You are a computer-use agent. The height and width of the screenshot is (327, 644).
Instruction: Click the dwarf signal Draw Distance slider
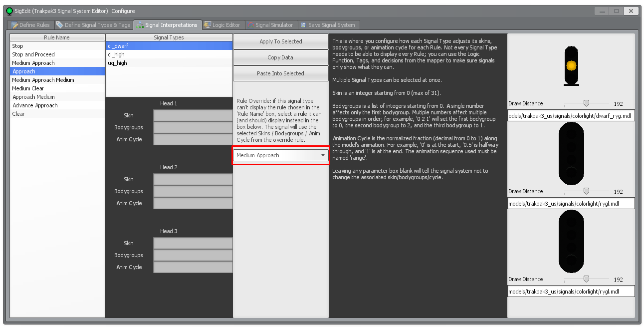tap(586, 103)
